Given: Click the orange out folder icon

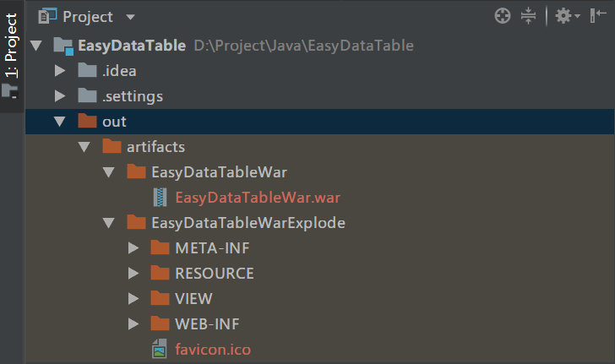Looking at the screenshot, I should click(x=87, y=122).
